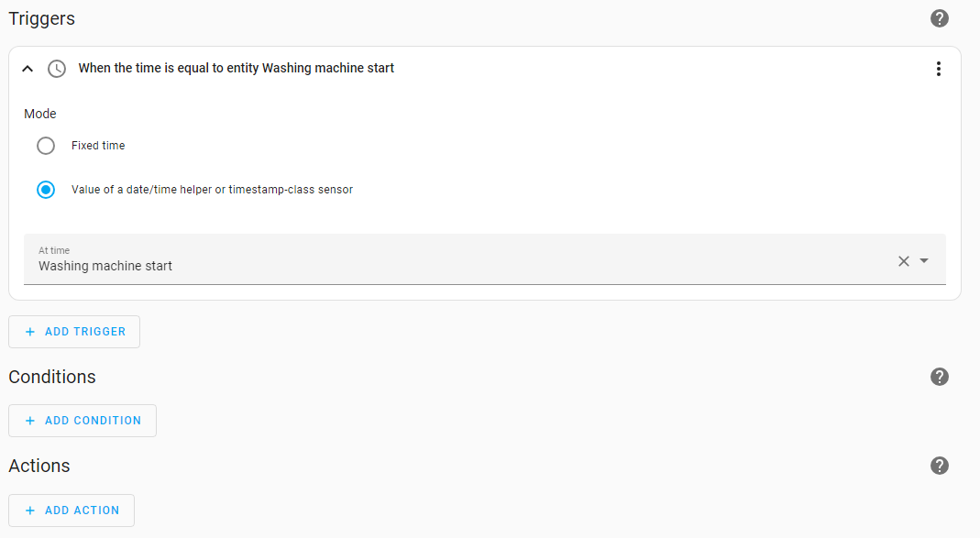980x538 pixels.
Task: Open help for the Actions section
Action: (x=939, y=466)
